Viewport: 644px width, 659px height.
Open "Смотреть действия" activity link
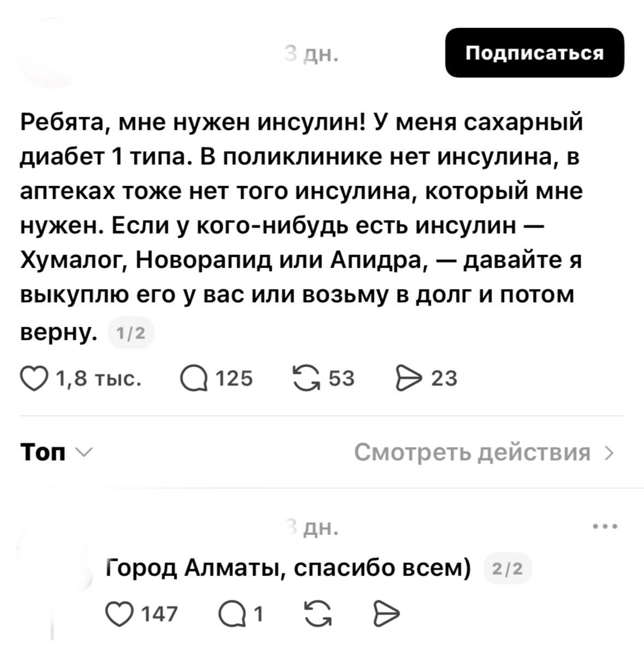(x=483, y=453)
